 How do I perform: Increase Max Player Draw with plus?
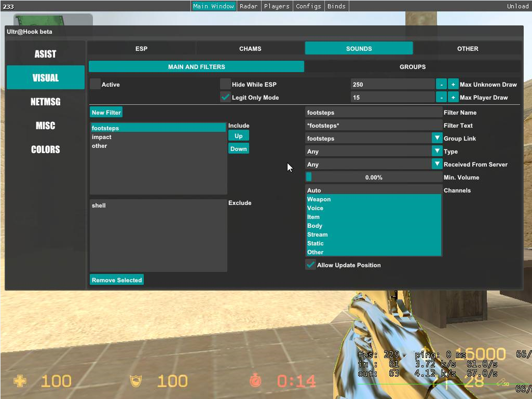coord(453,98)
